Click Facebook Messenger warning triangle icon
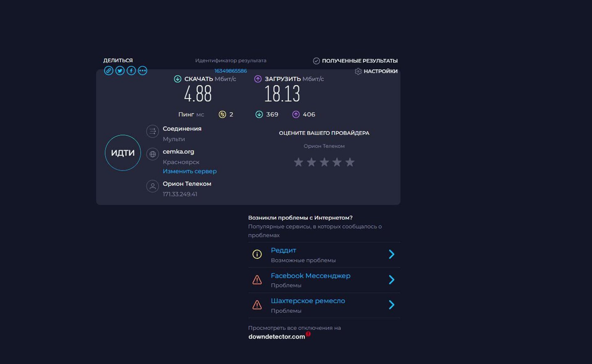 tap(257, 280)
